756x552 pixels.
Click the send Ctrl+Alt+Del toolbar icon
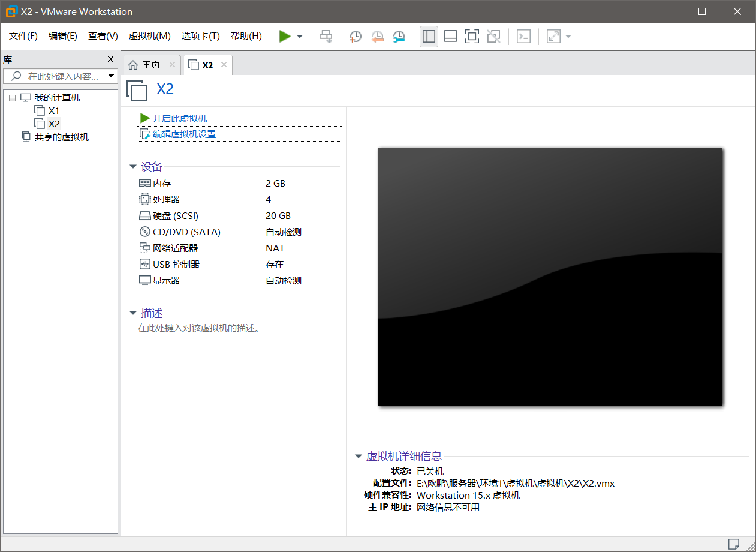tap(326, 37)
